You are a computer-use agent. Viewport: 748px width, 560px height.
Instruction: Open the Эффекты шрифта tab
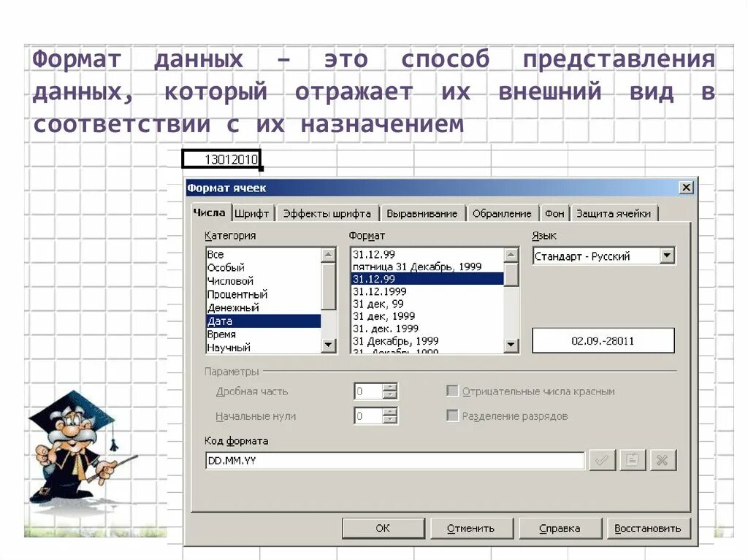coord(327,214)
